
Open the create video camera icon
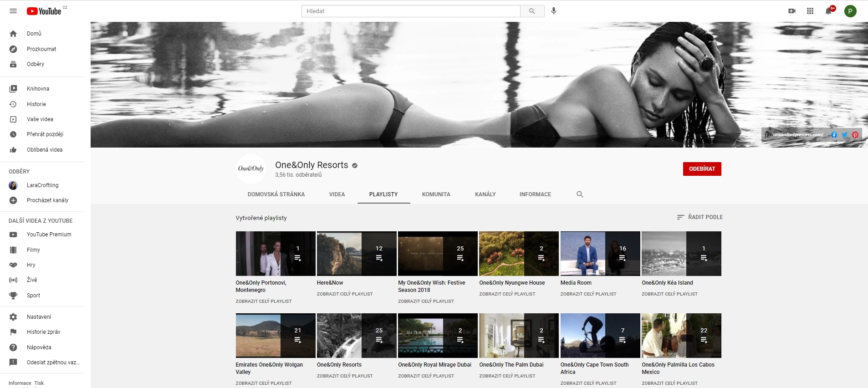click(x=792, y=11)
